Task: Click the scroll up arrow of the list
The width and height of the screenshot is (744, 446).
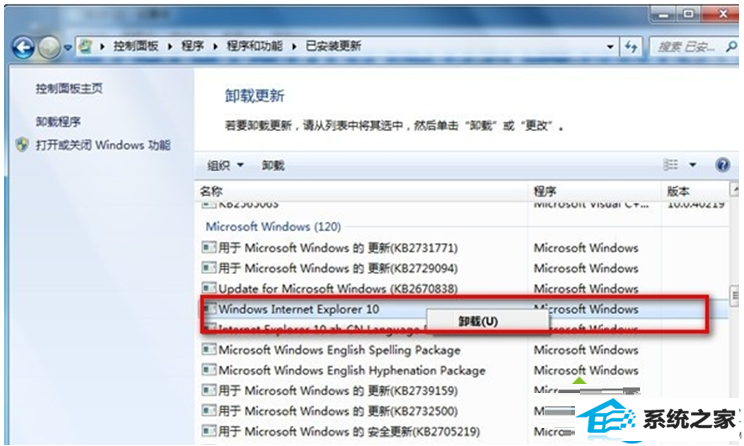Action: click(735, 190)
